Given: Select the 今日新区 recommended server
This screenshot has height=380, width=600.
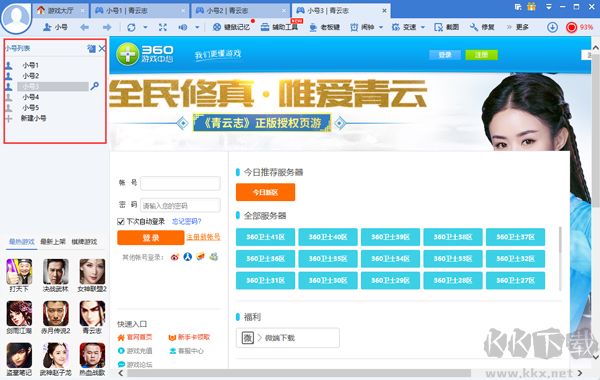Looking at the screenshot, I should pyautogui.click(x=266, y=192).
